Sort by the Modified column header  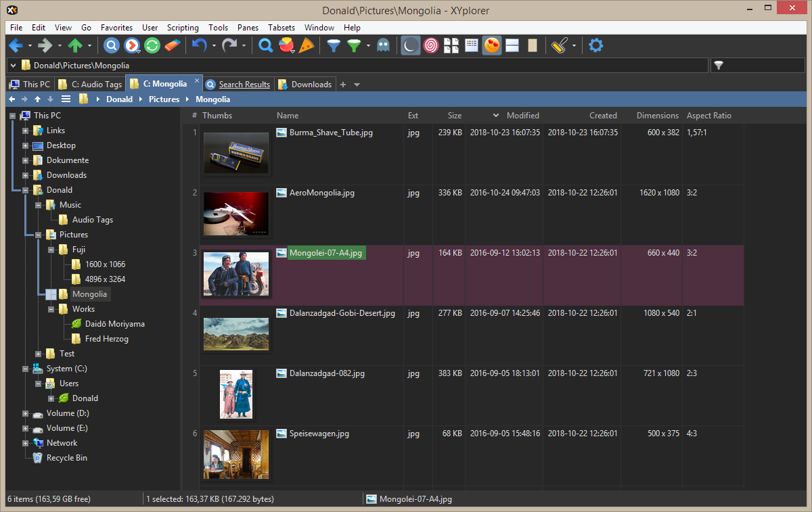[x=522, y=116]
